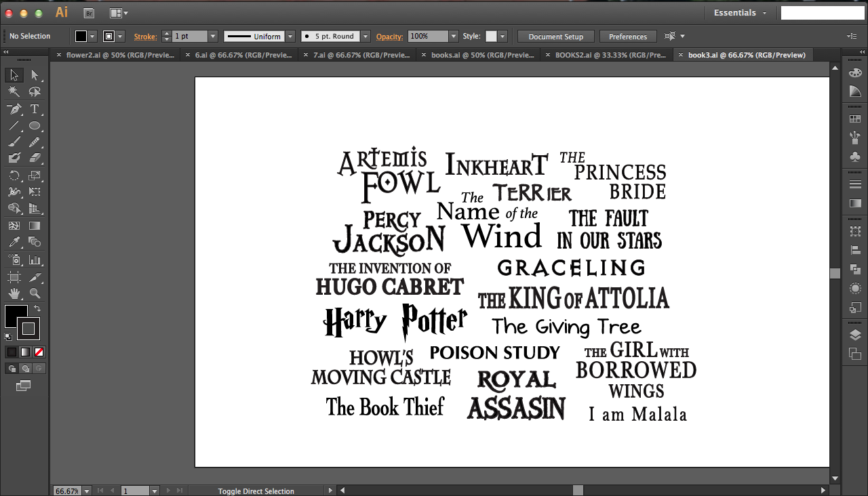
Task: Select the Scale tool
Action: [x=35, y=175]
